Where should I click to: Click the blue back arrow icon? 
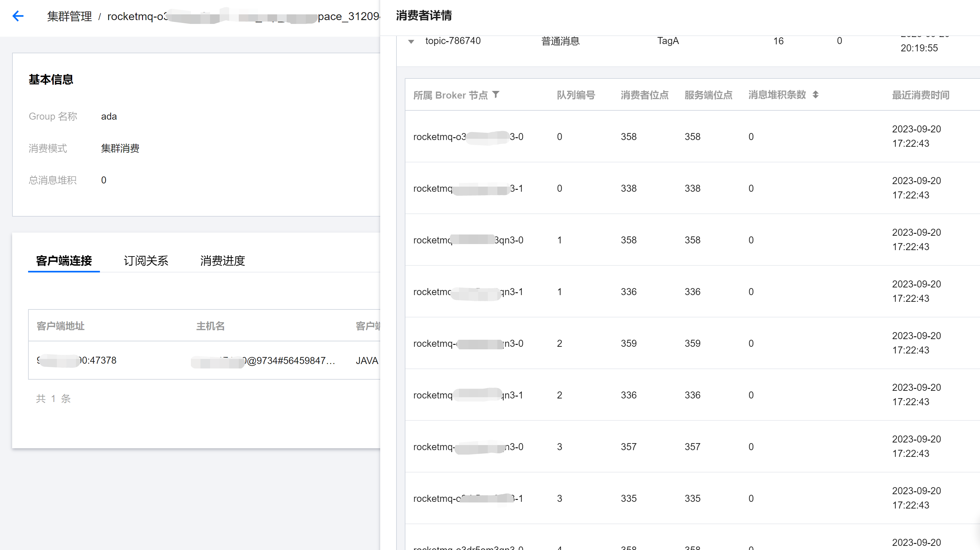click(18, 16)
